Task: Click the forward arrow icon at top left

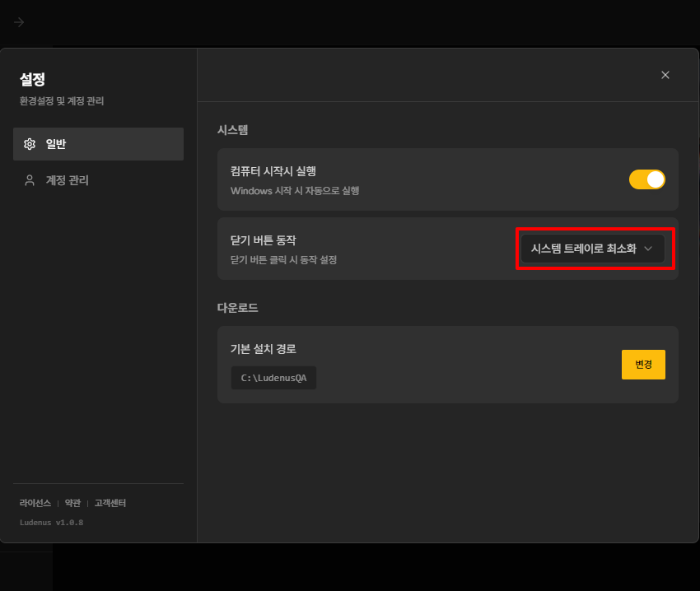Action: pyautogui.click(x=19, y=22)
